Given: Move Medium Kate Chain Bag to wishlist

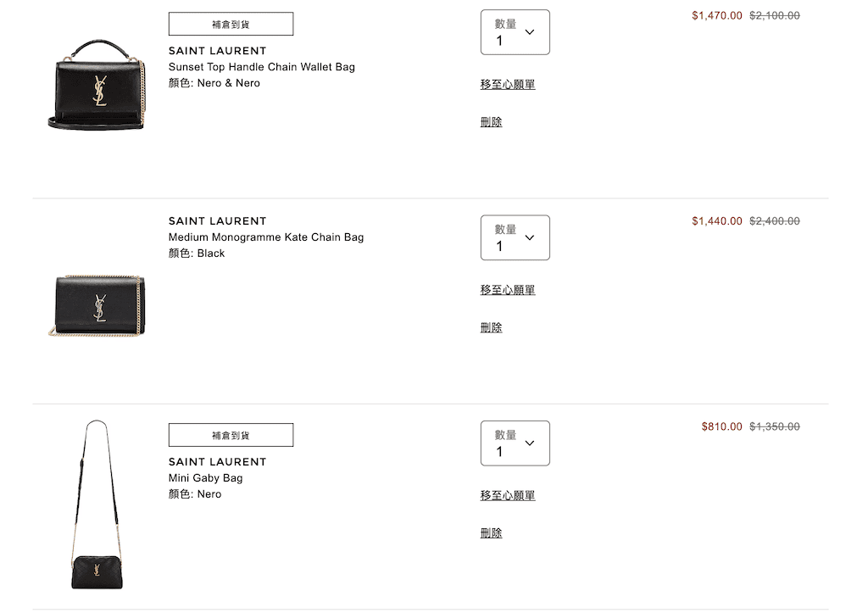Looking at the screenshot, I should pyautogui.click(x=508, y=290).
